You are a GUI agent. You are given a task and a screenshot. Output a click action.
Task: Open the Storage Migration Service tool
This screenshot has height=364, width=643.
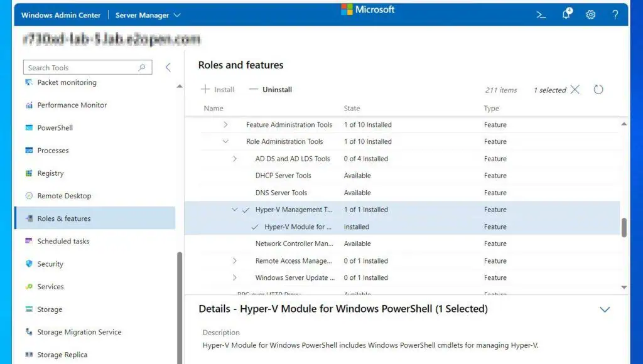[x=79, y=332]
